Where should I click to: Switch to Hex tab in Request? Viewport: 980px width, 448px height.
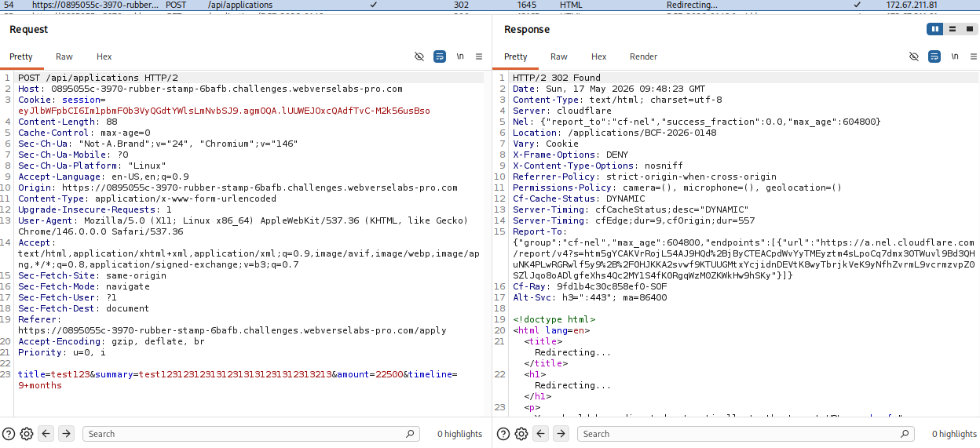point(104,56)
